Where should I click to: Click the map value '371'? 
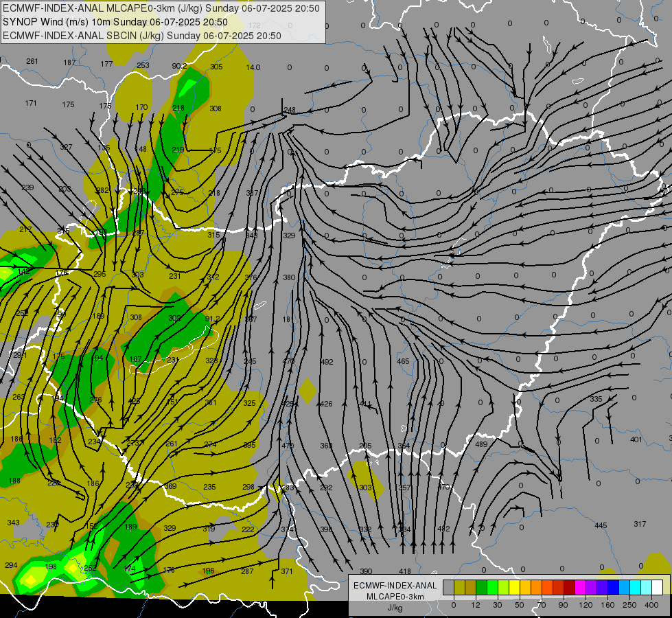[287, 571]
